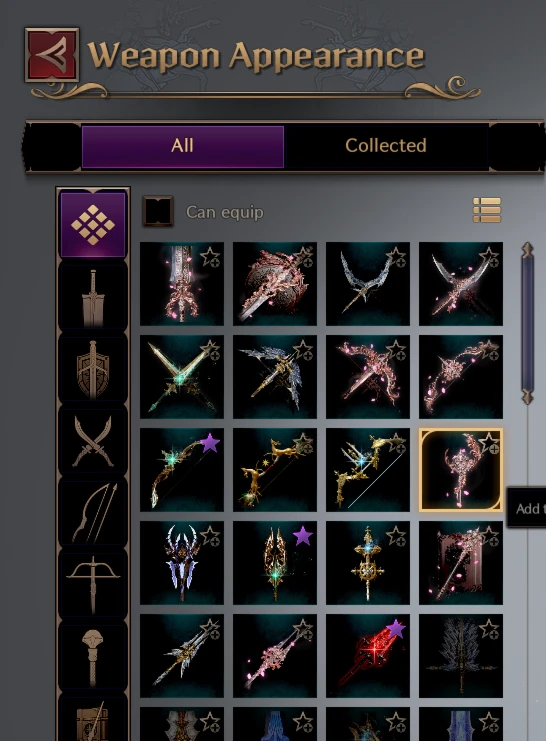Image resolution: width=546 pixels, height=741 pixels.
Task: Select the greatsword category icon in sidebar
Action: tap(93, 297)
